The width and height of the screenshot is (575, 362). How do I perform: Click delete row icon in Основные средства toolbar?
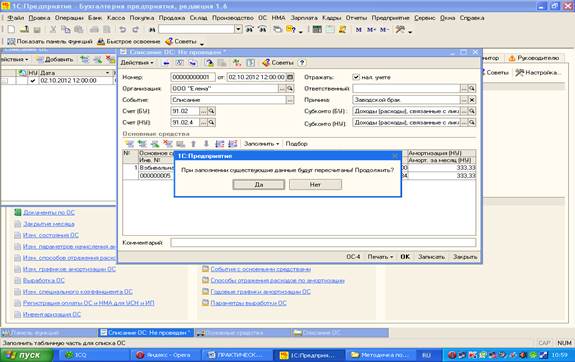tap(168, 144)
